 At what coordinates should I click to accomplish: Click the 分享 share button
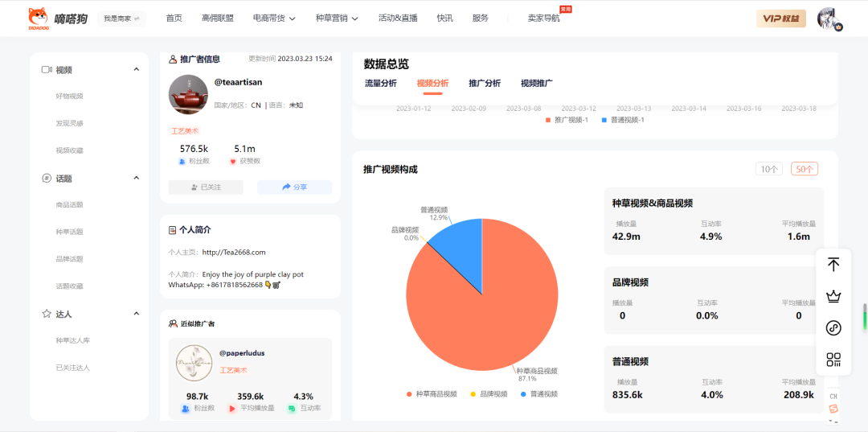pyautogui.click(x=294, y=187)
